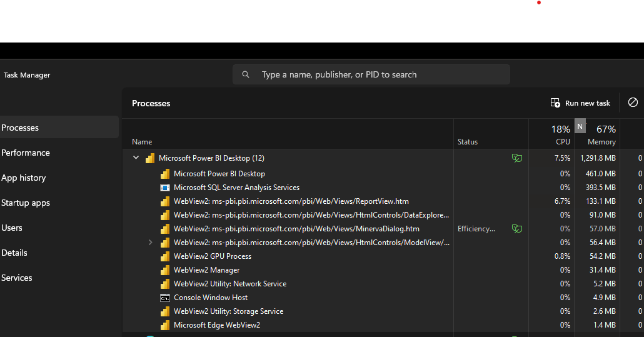Click the WebView2 Manager icon

click(164, 270)
